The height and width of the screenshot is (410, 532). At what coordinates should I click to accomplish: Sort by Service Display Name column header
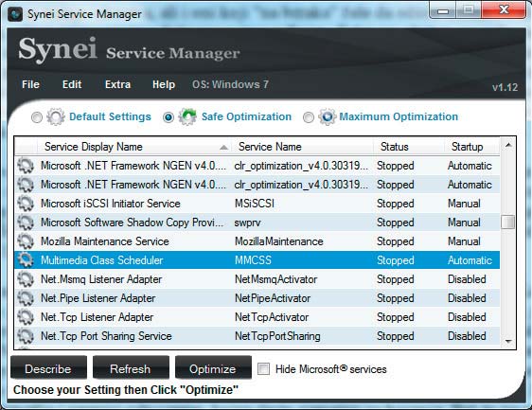133,147
